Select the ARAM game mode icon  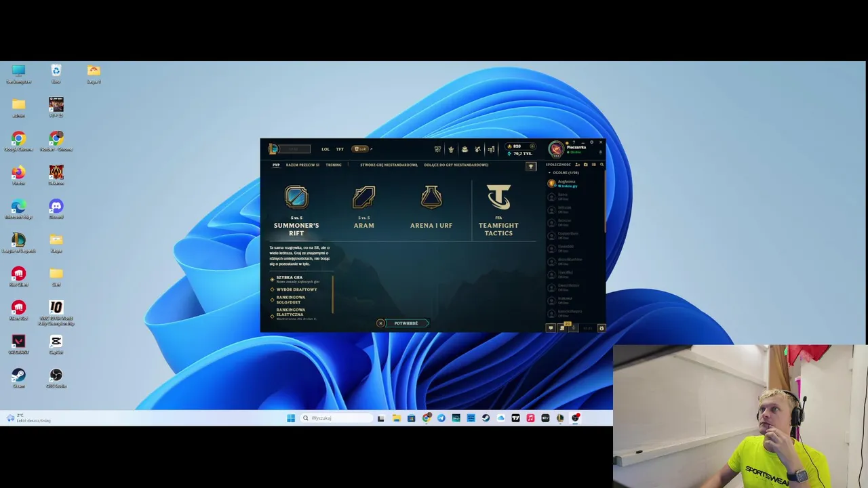click(363, 197)
